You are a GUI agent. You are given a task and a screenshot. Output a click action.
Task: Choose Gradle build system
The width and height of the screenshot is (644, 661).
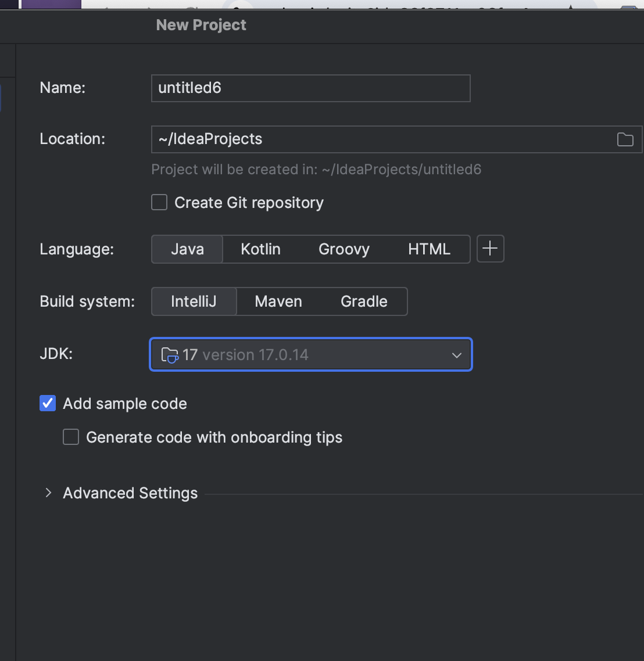(364, 301)
